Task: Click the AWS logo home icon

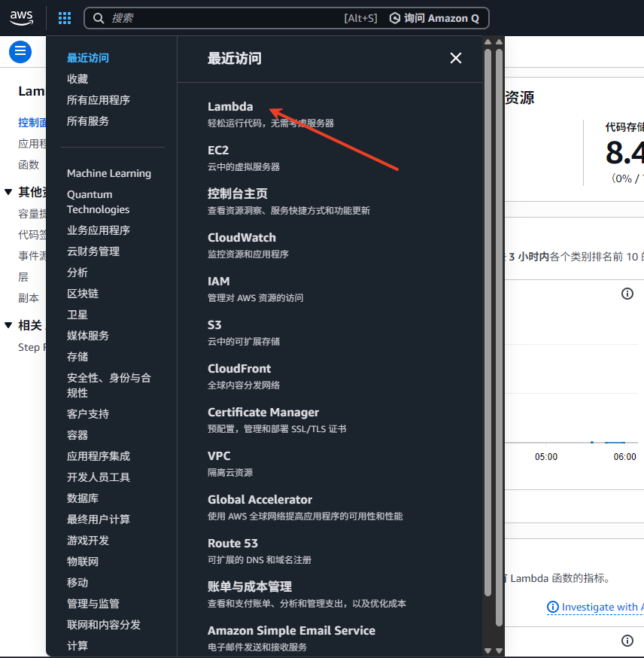Action: (21, 18)
